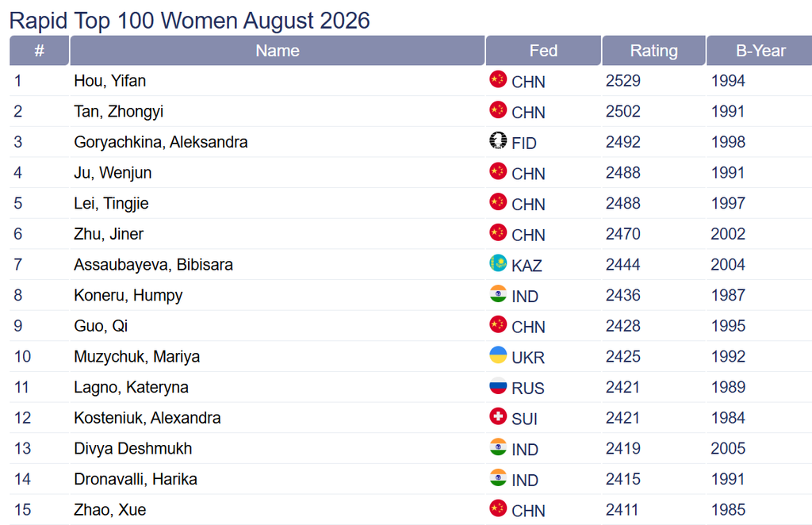The height and width of the screenshot is (525, 812).
Task: Click FIDE logo icon next to Goryachkina
Action: pyautogui.click(x=498, y=140)
